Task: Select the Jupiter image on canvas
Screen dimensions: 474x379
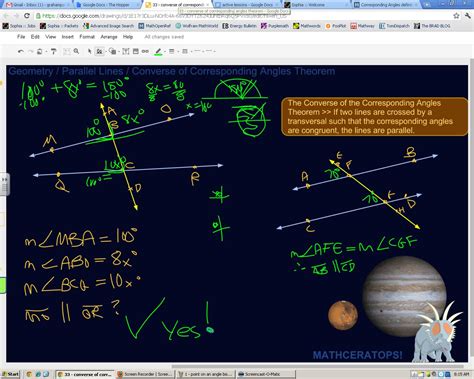Action: [x=404, y=296]
